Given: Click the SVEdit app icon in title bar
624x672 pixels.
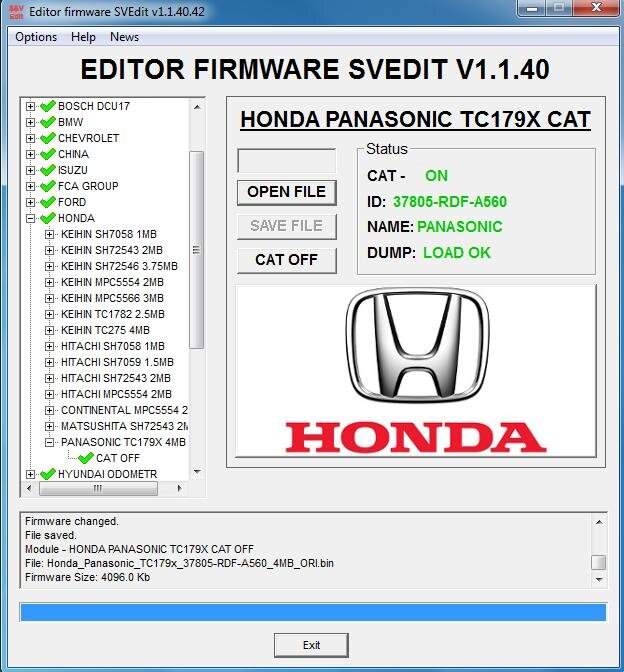Looking at the screenshot, I should [x=16, y=12].
